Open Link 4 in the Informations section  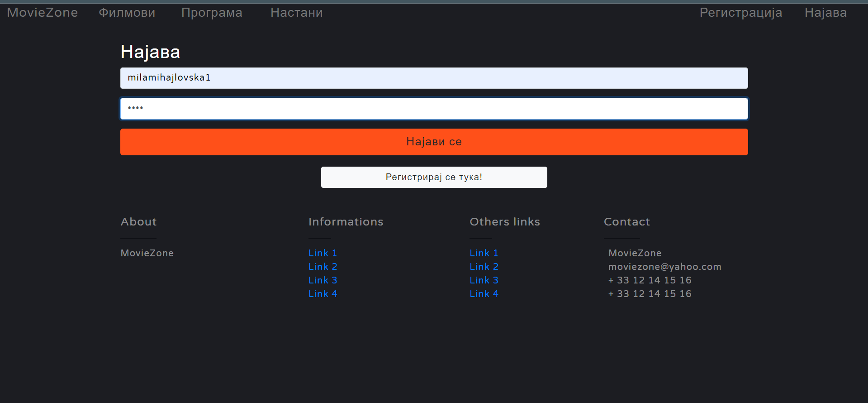(323, 294)
